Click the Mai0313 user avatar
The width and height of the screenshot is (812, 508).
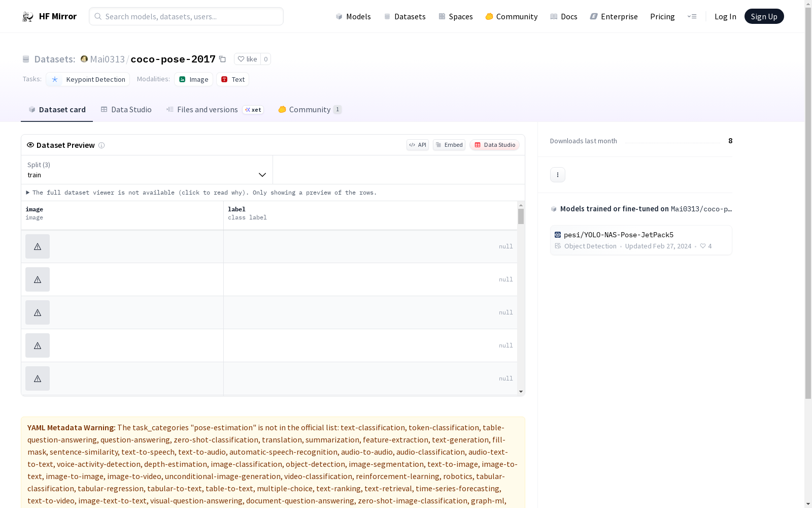click(x=84, y=59)
